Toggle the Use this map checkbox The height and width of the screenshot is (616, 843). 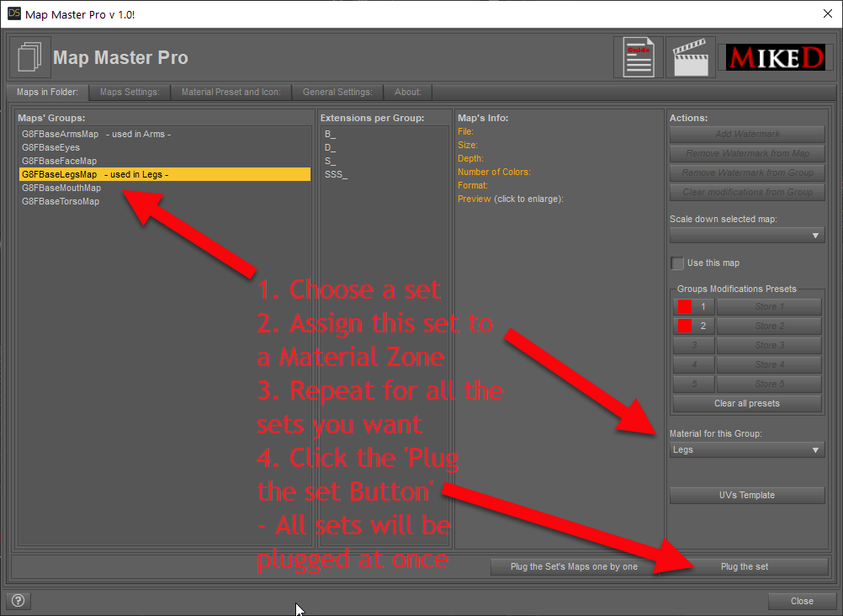(677, 263)
